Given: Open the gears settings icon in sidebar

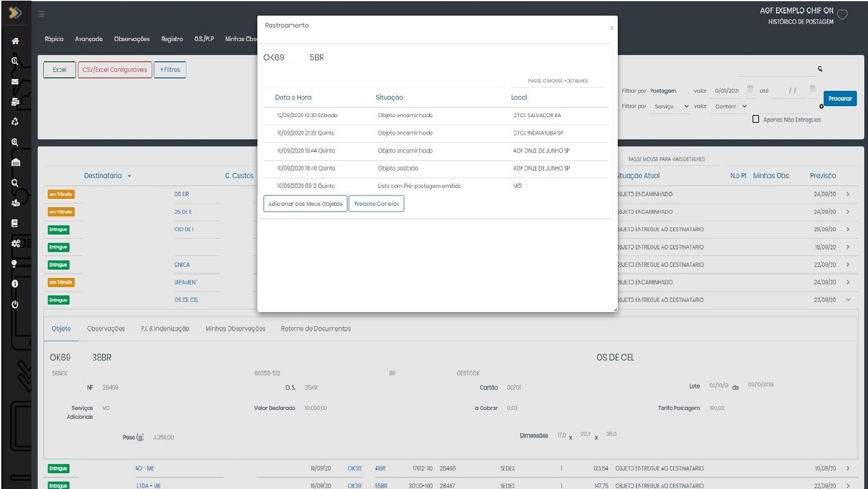Looking at the screenshot, I should [x=15, y=244].
